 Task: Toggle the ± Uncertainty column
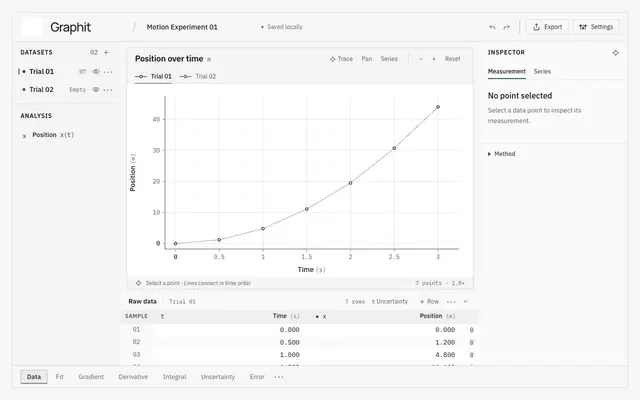coord(389,302)
